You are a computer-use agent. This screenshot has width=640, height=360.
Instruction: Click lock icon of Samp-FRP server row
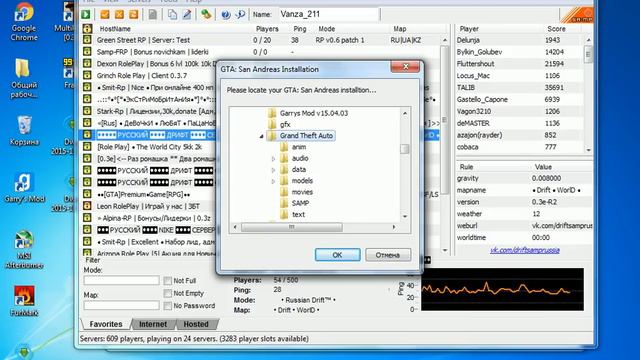[87, 52]
